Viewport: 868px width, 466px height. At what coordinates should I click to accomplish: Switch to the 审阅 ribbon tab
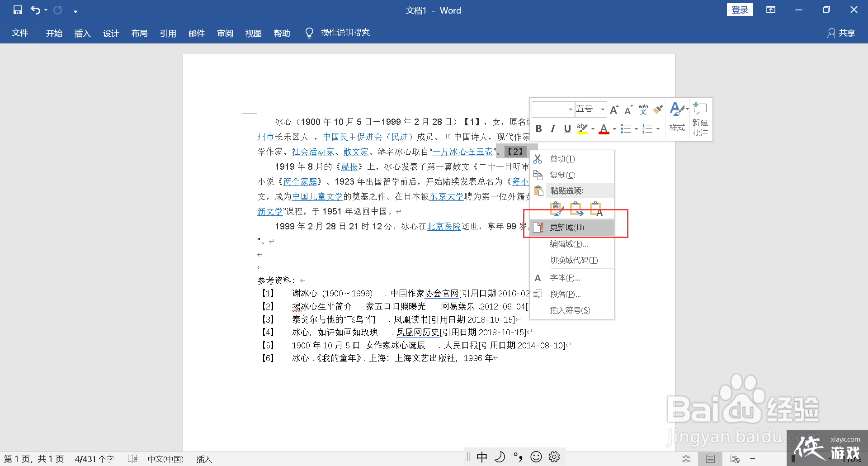coord(225,33)
